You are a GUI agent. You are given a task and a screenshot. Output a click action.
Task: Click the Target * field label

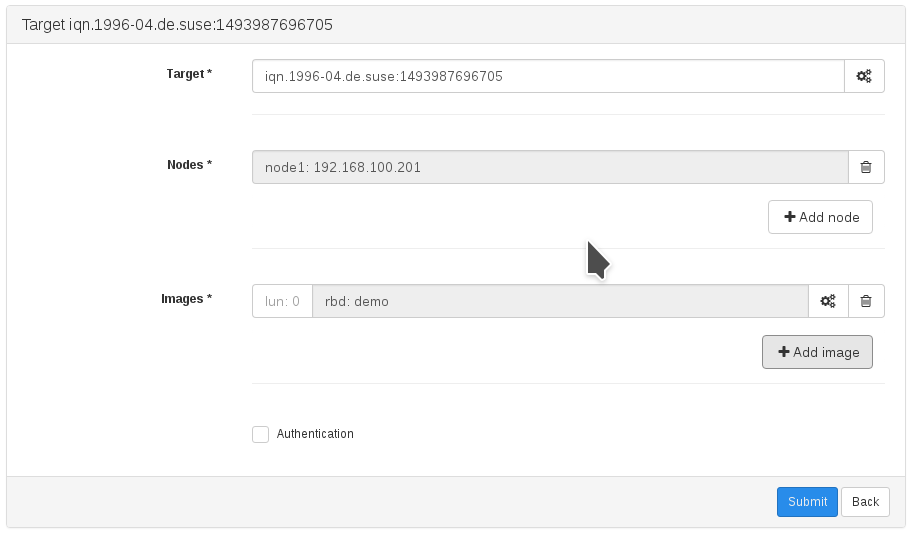[189, 74]
